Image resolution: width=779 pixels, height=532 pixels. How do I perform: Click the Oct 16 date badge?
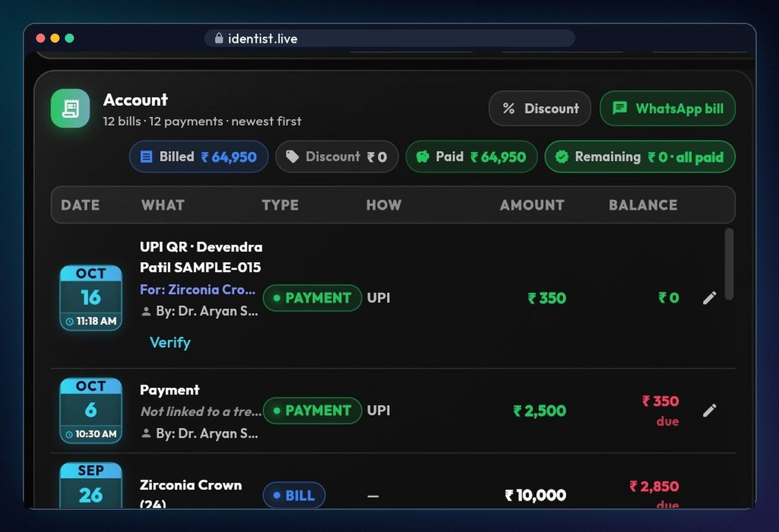click(x=91, y=298)
